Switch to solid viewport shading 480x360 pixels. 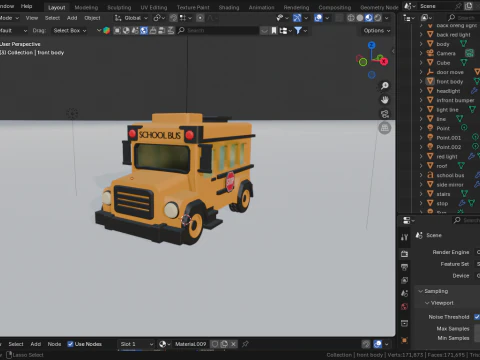[360, 18]
